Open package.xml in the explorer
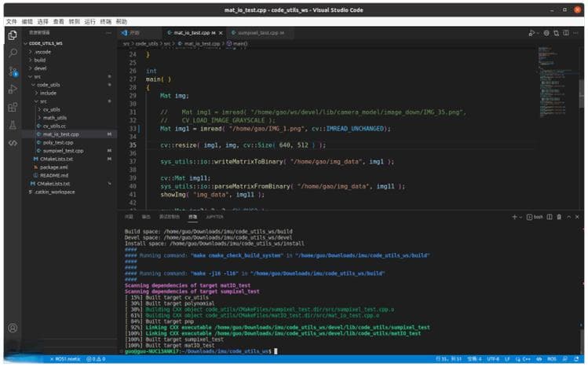This screenshot has width=588, height=367. click(x=69, y=167)
